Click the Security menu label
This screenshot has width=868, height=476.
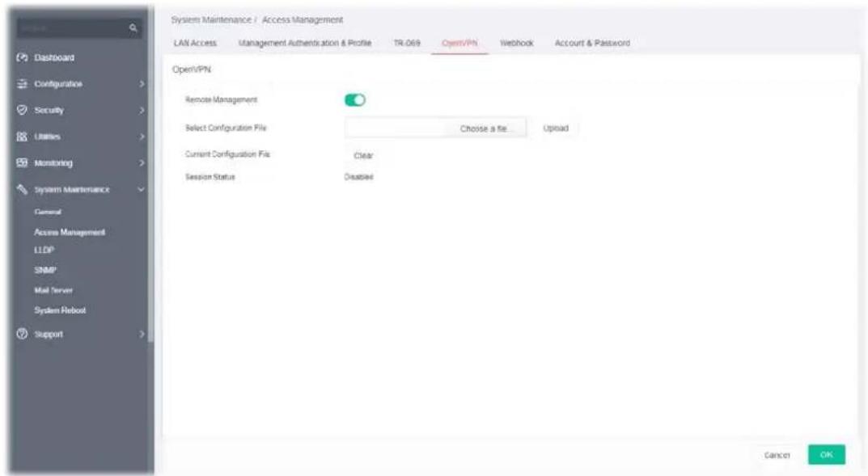pyautogui.click(x=49, y=110)
